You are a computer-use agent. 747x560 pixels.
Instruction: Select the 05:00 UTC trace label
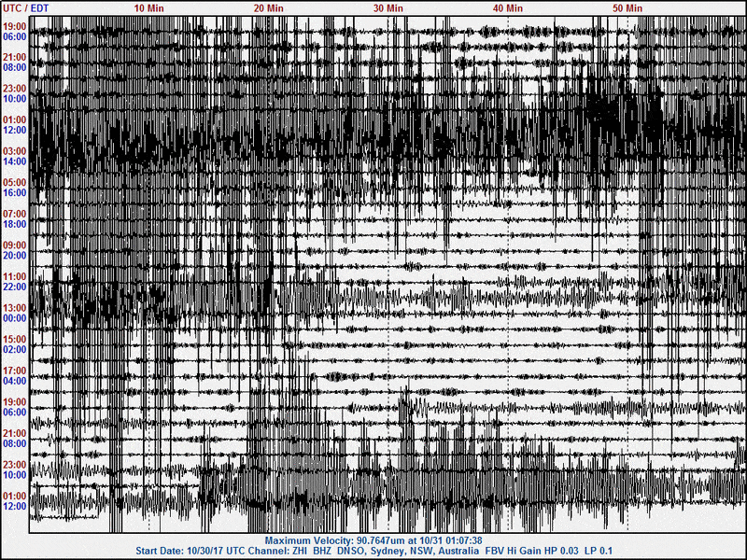pyautogui.click(x=16, y=183)
